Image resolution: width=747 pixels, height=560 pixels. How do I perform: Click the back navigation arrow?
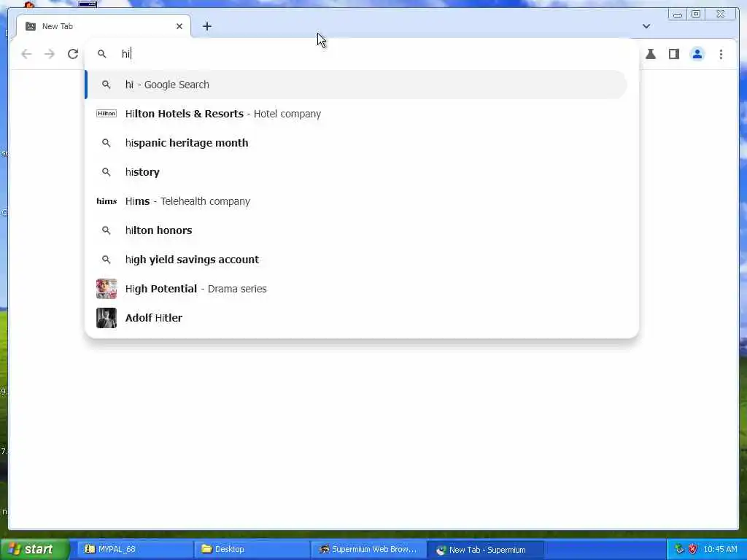click(26, 54)
